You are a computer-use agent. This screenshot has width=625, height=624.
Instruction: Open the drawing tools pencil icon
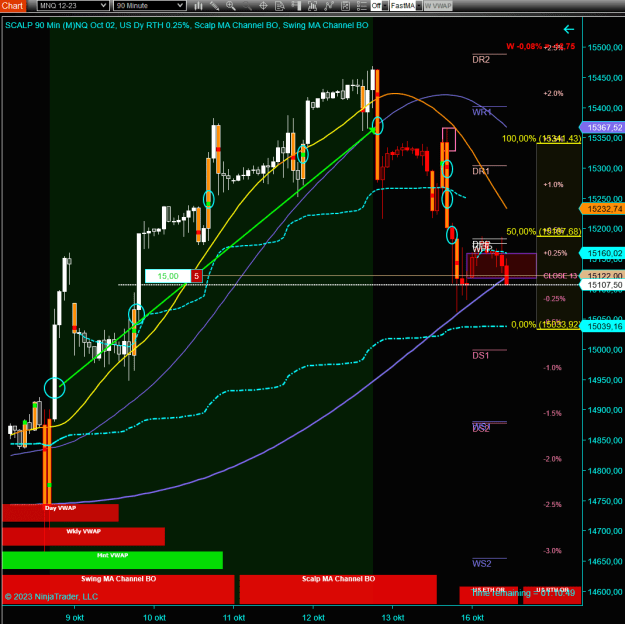click(x=214, y=6)
